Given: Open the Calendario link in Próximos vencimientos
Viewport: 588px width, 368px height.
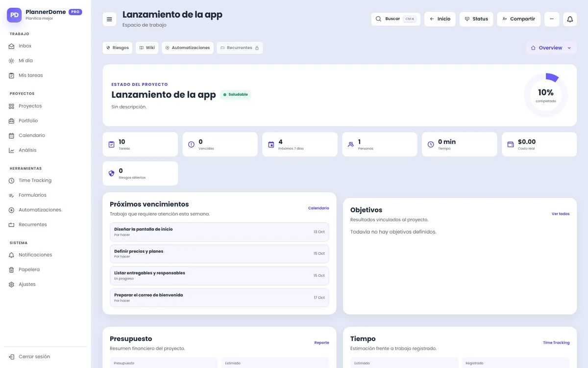Looking at the screenshot, I should (x=318, y=208).
